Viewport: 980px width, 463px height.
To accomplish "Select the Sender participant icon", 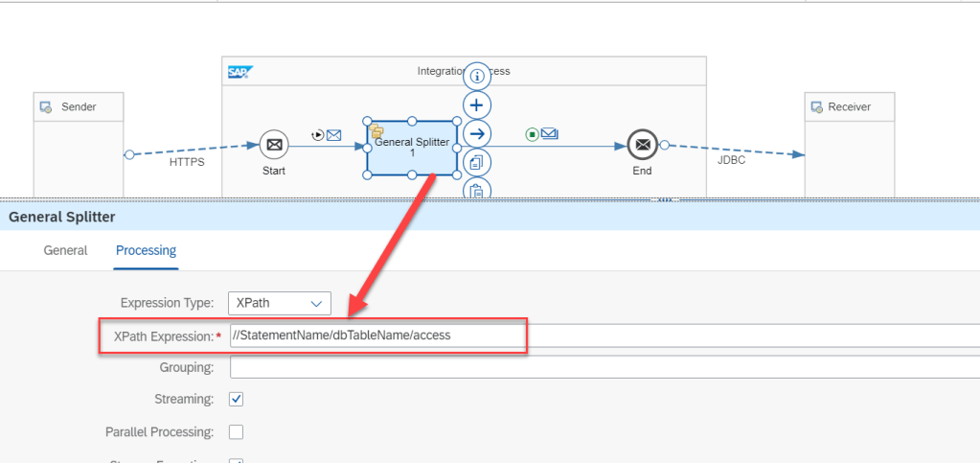I will pos(46,107).
